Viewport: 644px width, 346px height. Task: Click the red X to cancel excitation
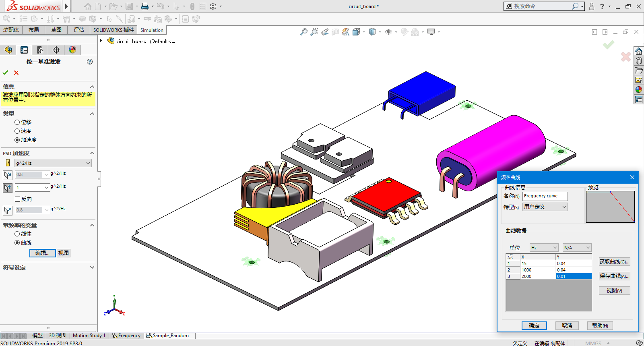pyautogui.click(x=17, y=73)
